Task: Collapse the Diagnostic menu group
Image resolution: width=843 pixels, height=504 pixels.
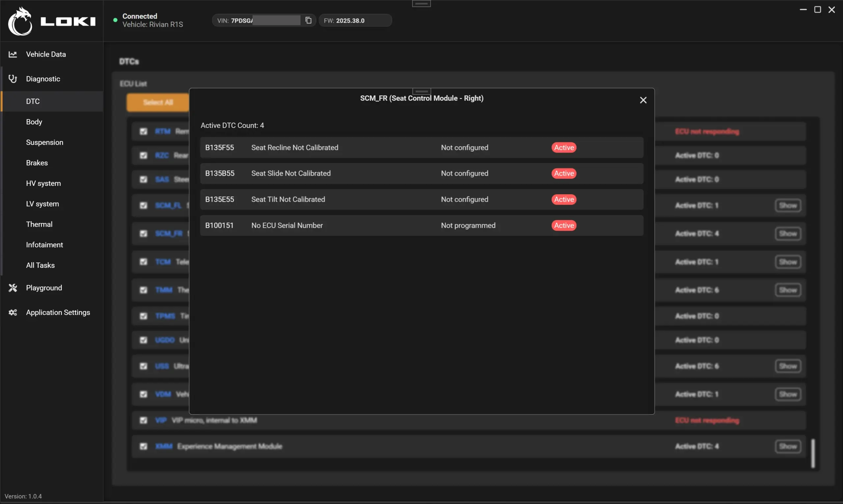Action: [52, 79]
